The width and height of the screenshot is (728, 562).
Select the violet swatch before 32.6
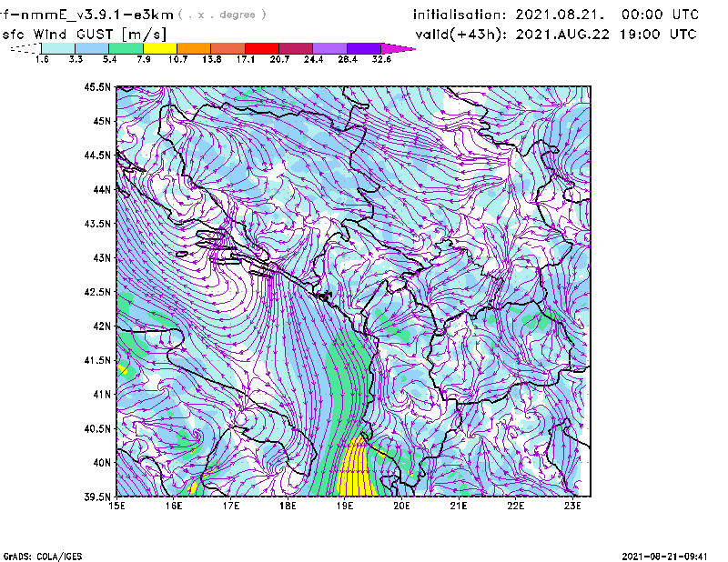365,47
